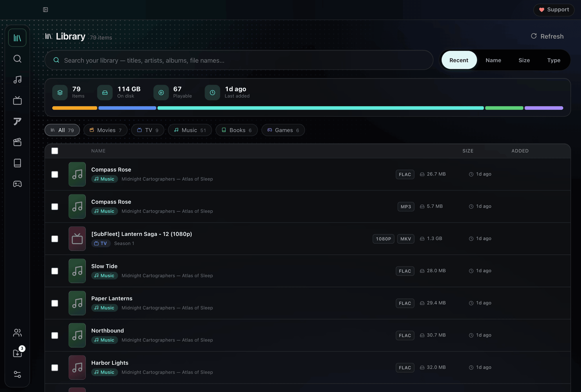The width and height of the screenshot is (581, 392).
Task: Filter the library to Games
Action: coord(283,130)
